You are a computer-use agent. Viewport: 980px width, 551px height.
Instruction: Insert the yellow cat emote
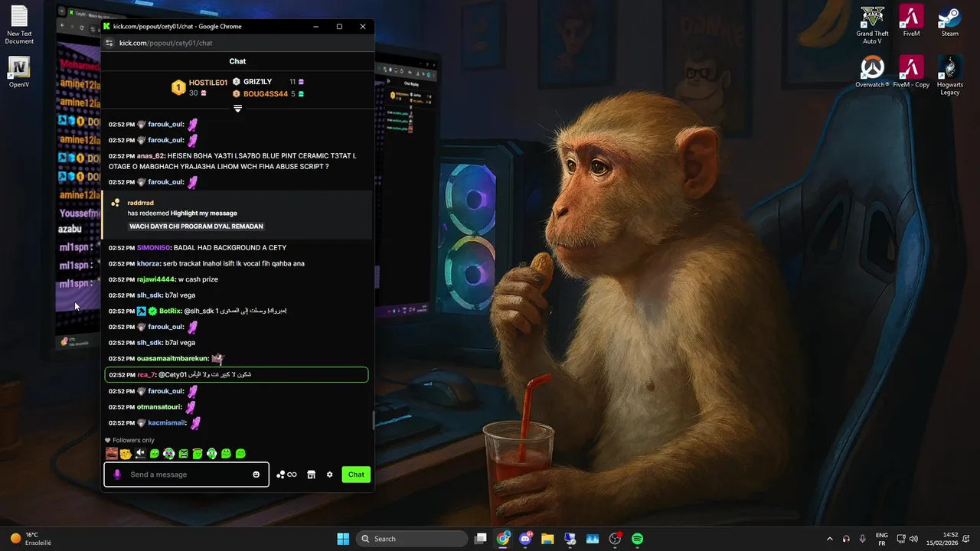[126, 454]
